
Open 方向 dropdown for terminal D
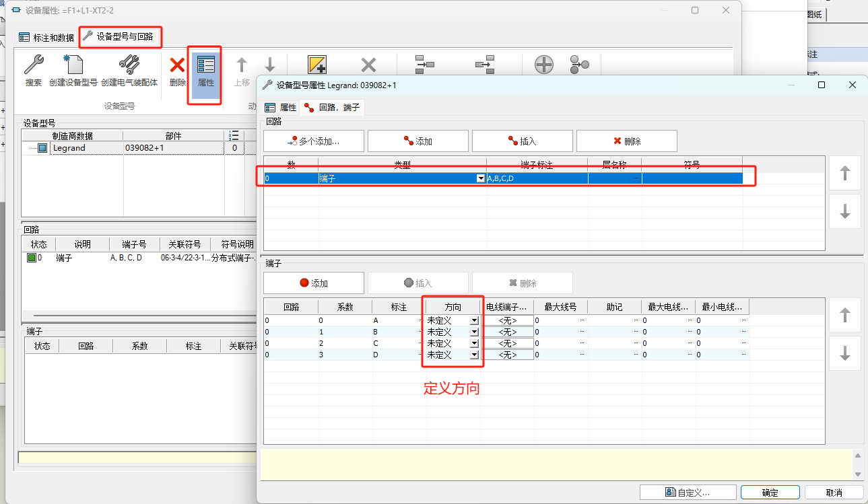[475, 354]
